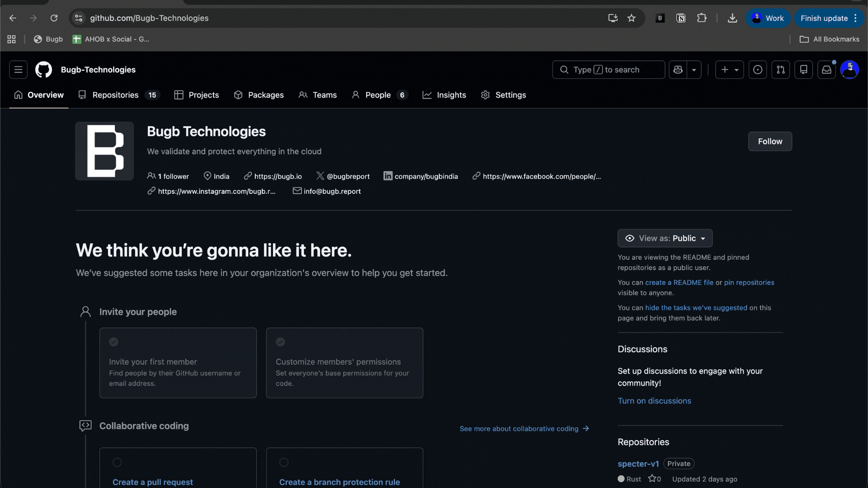868x488 pixels.
Task: Open the Notion browser extension icon
Action: 681,18
